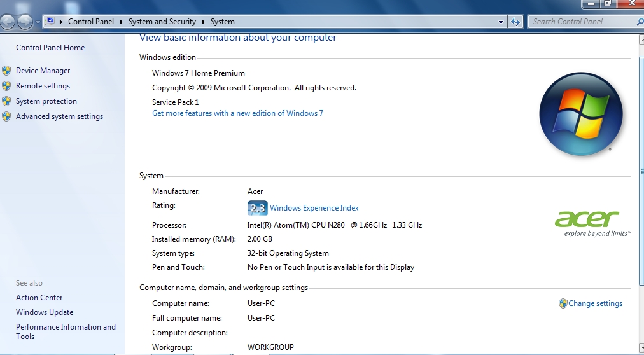Click the shield icon beside Change settings
Viewport: 644px width, 355px height.
tap(563, 303)
